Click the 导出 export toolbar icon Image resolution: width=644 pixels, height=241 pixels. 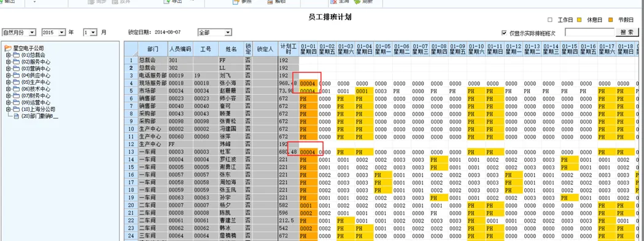pos(166,2)
